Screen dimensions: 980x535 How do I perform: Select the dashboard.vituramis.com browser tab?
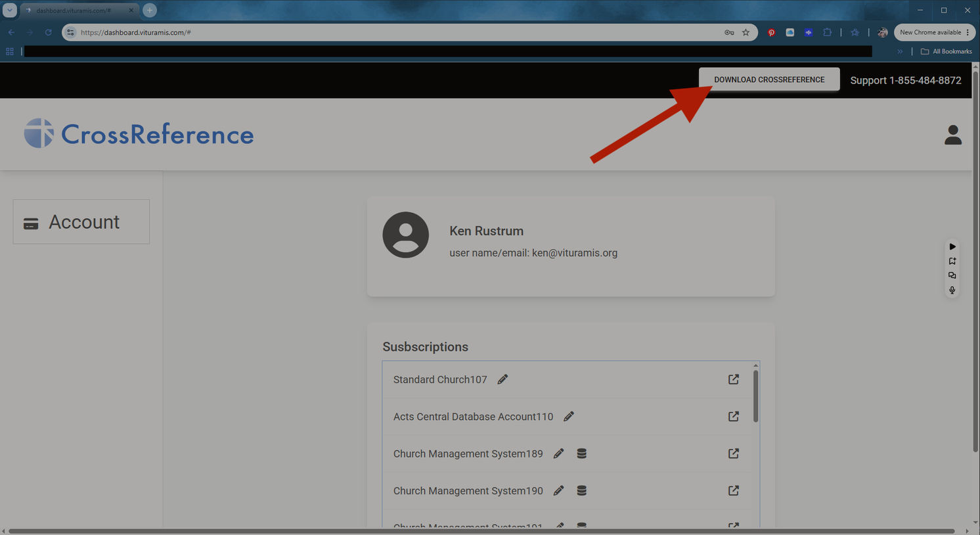click(79, 11)
